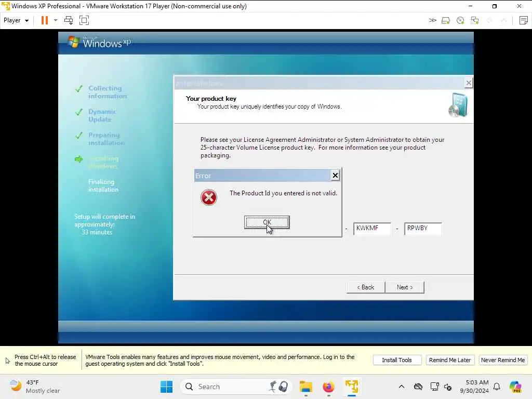
Task: Minimize the VMware Player window
Action: 470,6
